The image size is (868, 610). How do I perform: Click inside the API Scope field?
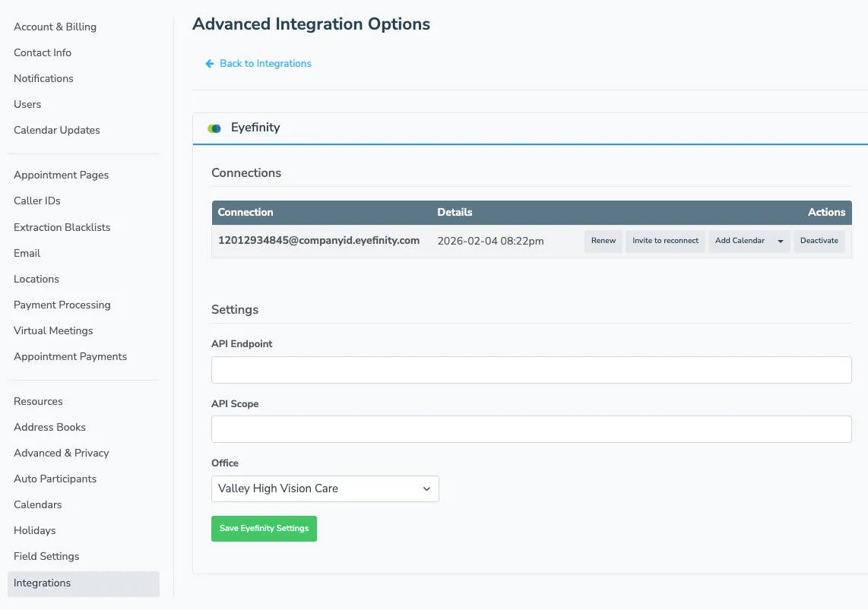click(531, 428)
